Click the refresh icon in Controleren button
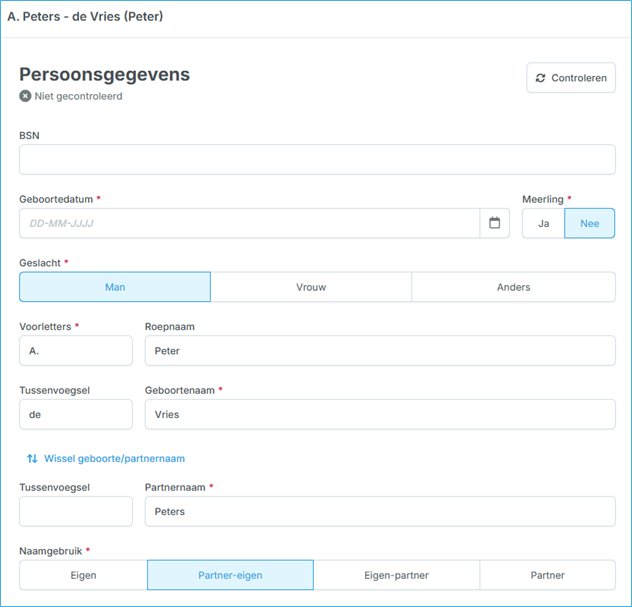This screenshot has width=632, height=607. [541, 78]
